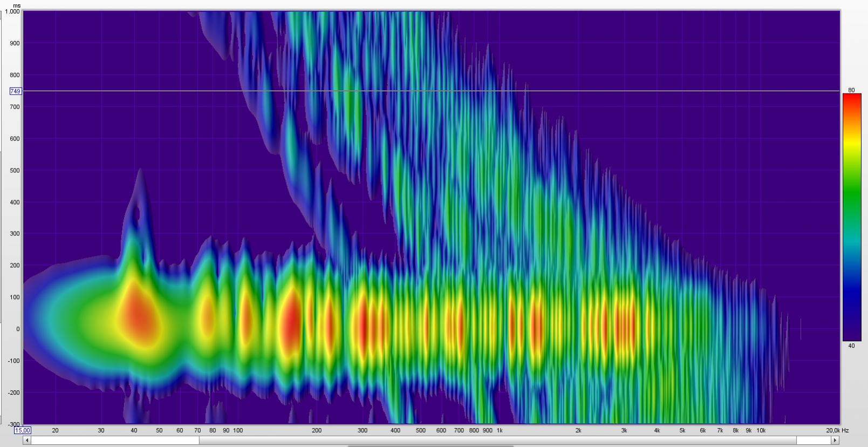Click the 1.000 time axis label
The width and height of the screenshot is (868, 447).
13,11
